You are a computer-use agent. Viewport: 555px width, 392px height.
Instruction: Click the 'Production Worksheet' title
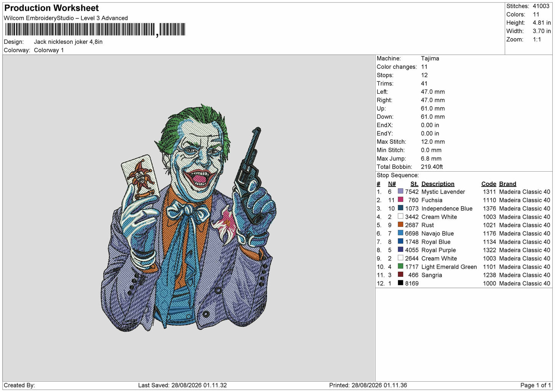point(51,8)
